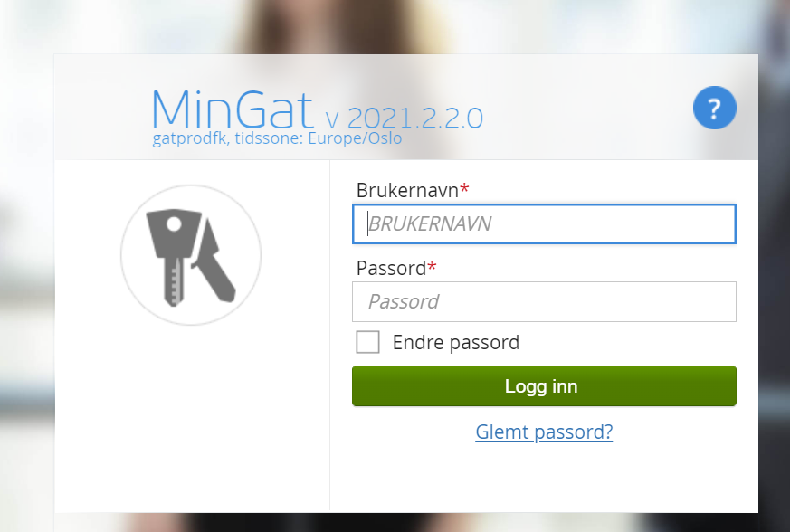Select the Endre passord label text
The width and height of the screenshot is (790, 532).
[x=456, y=343]
